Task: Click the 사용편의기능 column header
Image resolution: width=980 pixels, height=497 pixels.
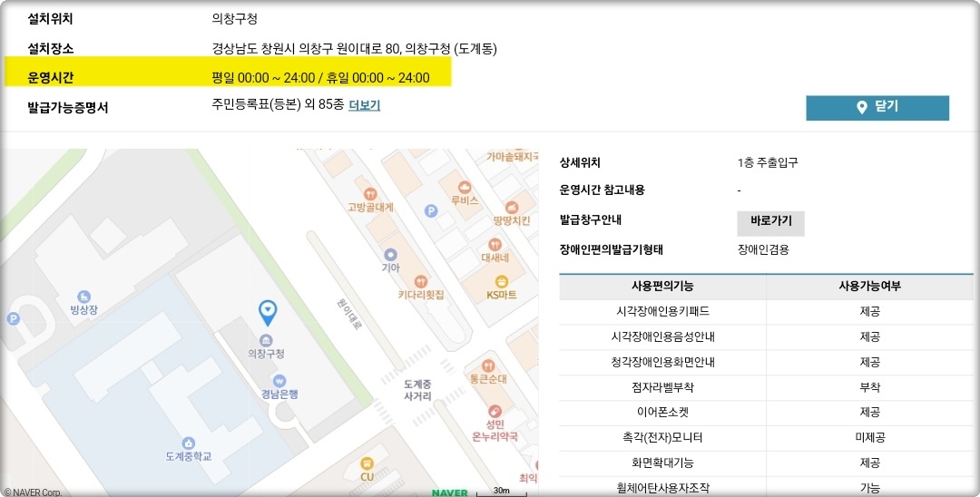Action: click(x=662, y=286)
